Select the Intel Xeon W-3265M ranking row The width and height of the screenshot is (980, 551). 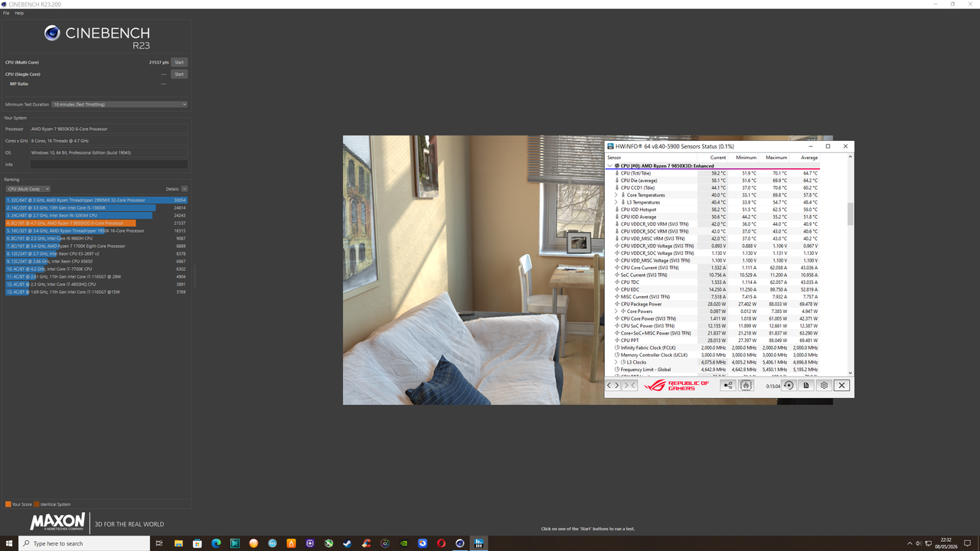point(96,215)
